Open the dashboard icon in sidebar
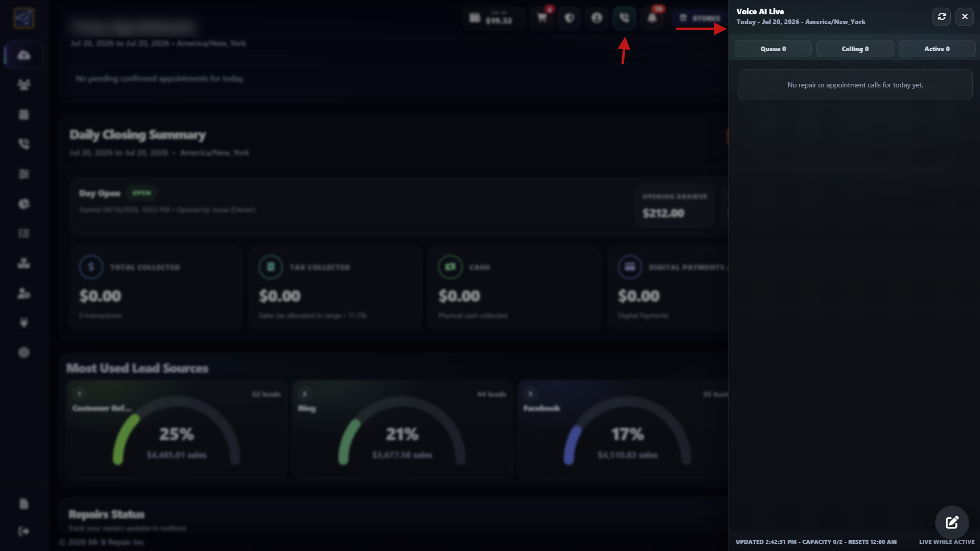Image resolution: width=980 pixels, height=551 pixels. 24,55
